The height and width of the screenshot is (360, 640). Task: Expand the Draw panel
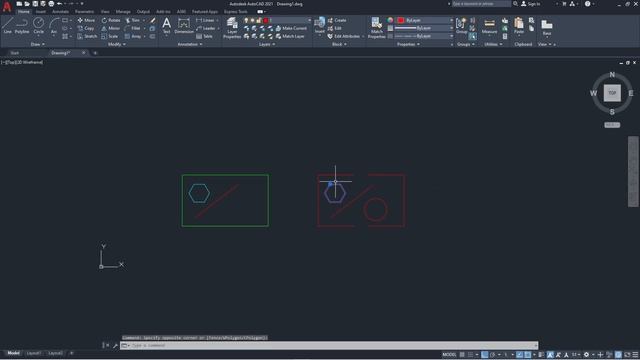(x=38, y=44)
